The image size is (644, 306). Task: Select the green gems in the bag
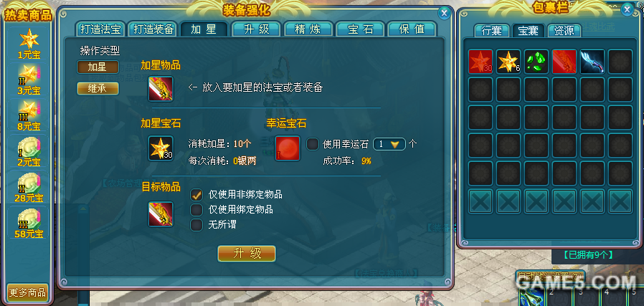[x=536, y=61]
